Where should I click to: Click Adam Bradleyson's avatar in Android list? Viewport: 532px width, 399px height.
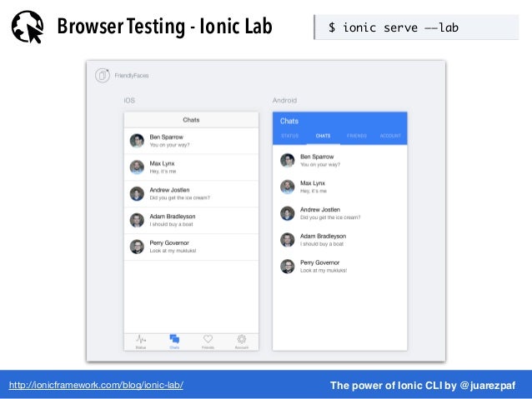click(x=288, y=240)
